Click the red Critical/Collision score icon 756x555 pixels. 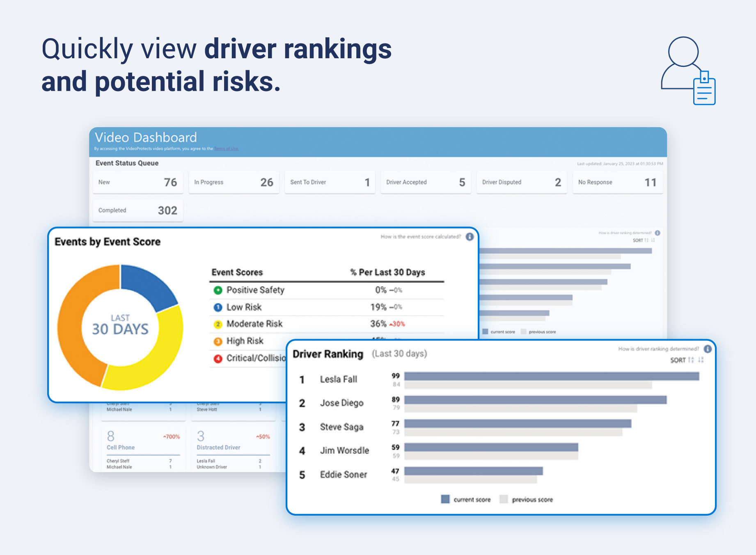point(218,359)
